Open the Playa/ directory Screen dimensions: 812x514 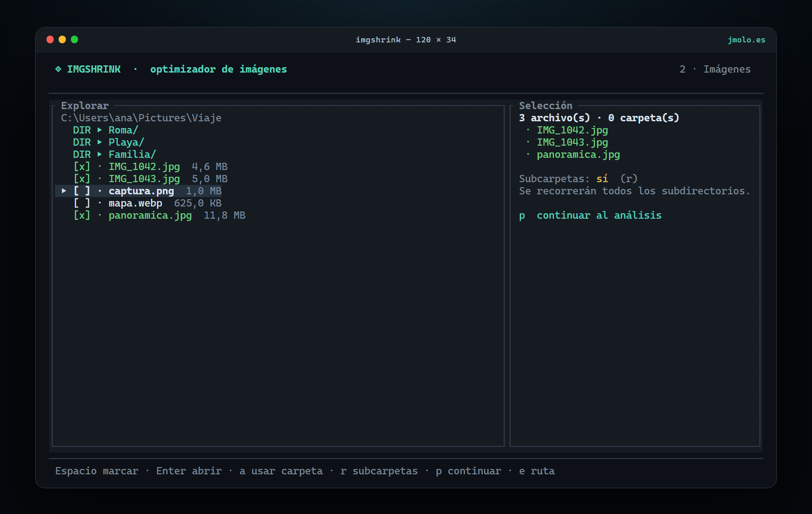[x=126, y=142]
